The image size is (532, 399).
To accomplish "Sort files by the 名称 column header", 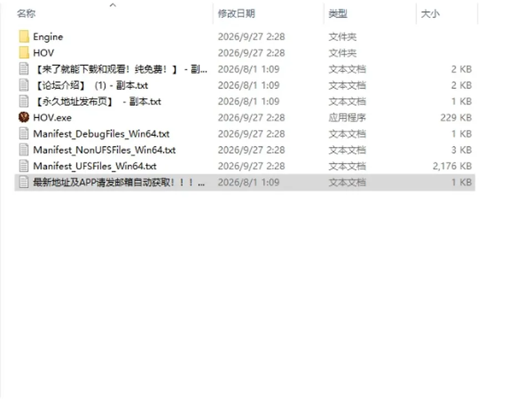I will coord(26,13).
